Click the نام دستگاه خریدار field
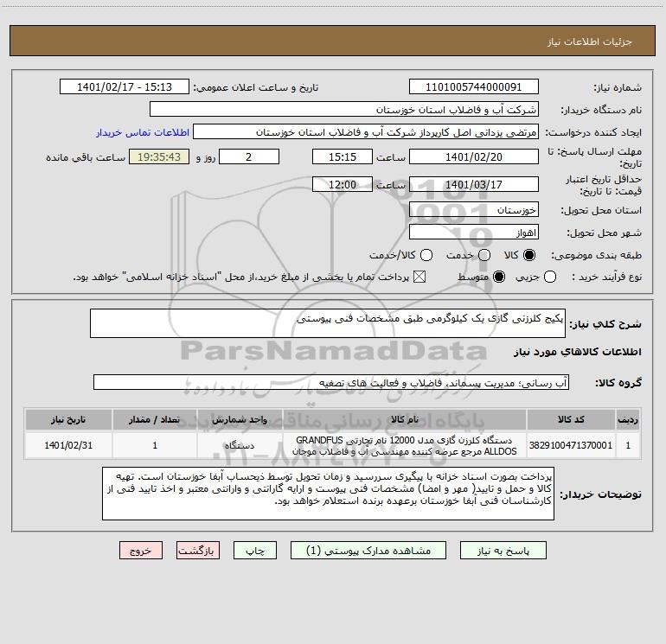This screenshot has height=644, width=666. (x=344, y=109)
